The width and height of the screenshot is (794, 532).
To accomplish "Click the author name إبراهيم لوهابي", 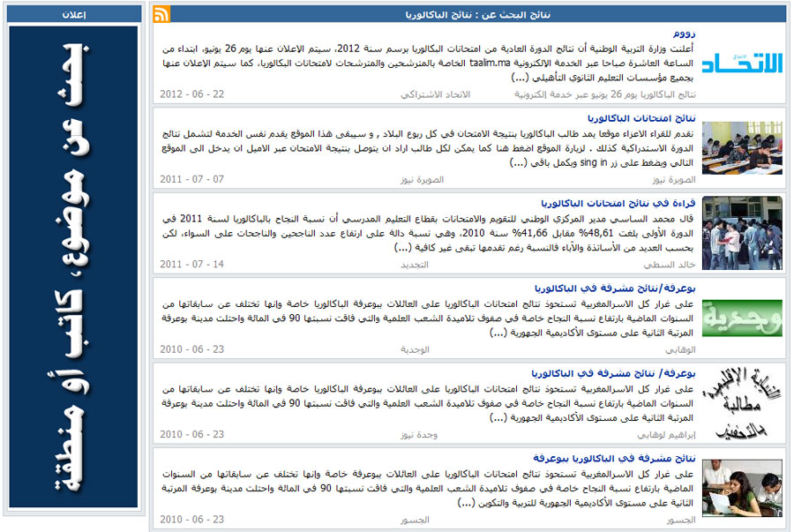I will click(666, 435).
